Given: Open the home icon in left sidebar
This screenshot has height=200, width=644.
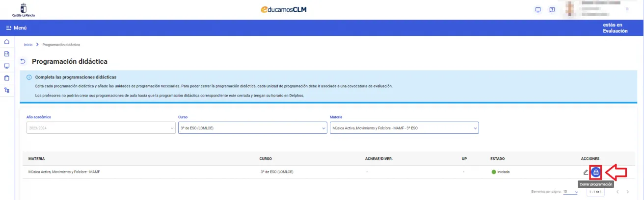Looking at the screenshot, I should tap(7, 42).
